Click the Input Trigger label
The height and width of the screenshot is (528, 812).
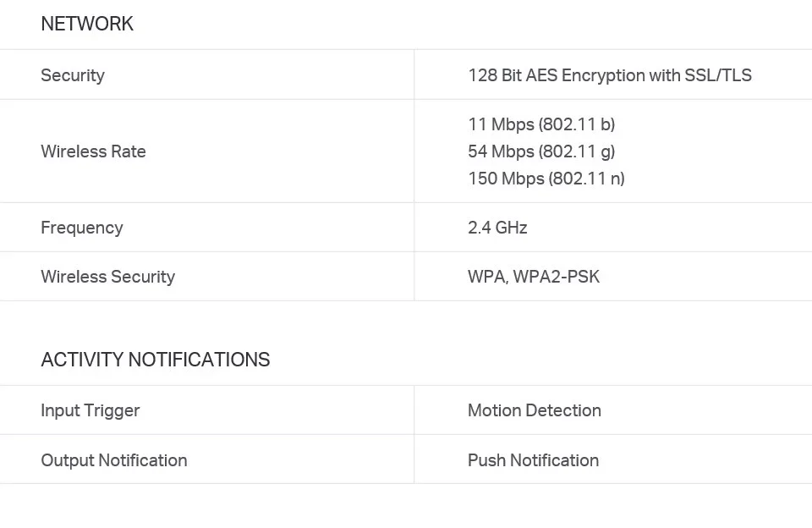coord(91,410)
